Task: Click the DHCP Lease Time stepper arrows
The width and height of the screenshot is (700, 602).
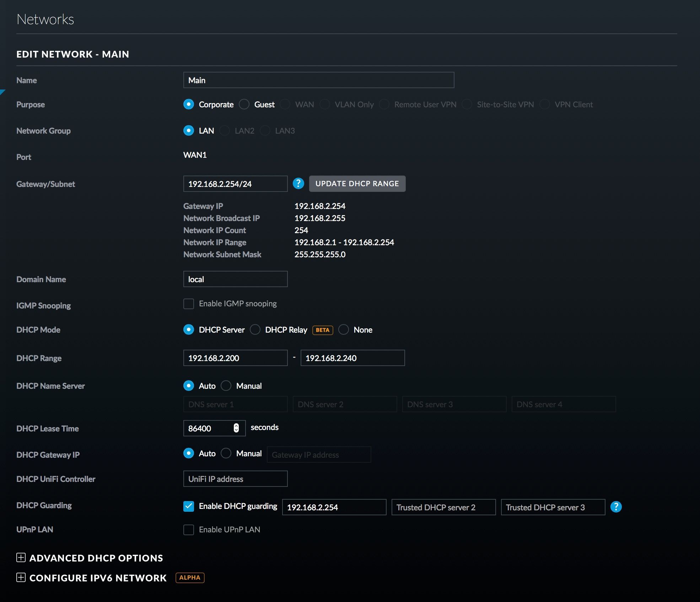Action: [x=236, y=428]
